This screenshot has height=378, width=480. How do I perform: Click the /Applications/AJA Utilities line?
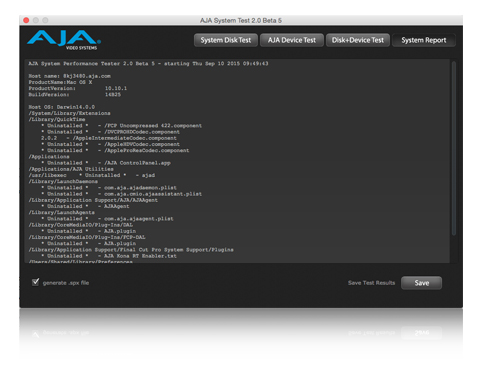[71, 169]
